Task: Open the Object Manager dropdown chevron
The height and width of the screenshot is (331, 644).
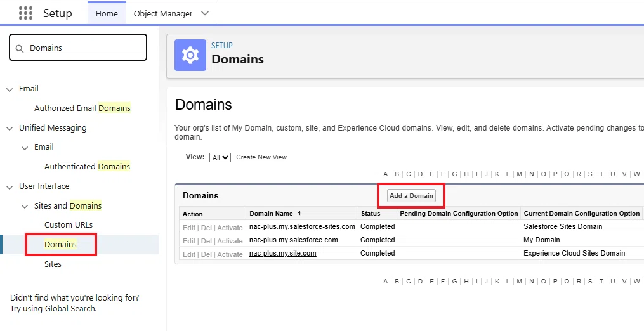Action: point(205,13)
